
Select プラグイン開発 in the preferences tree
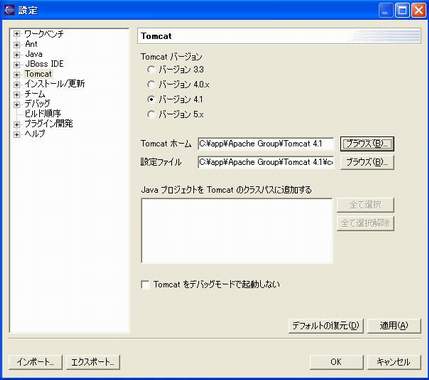[x=48, y=124]
